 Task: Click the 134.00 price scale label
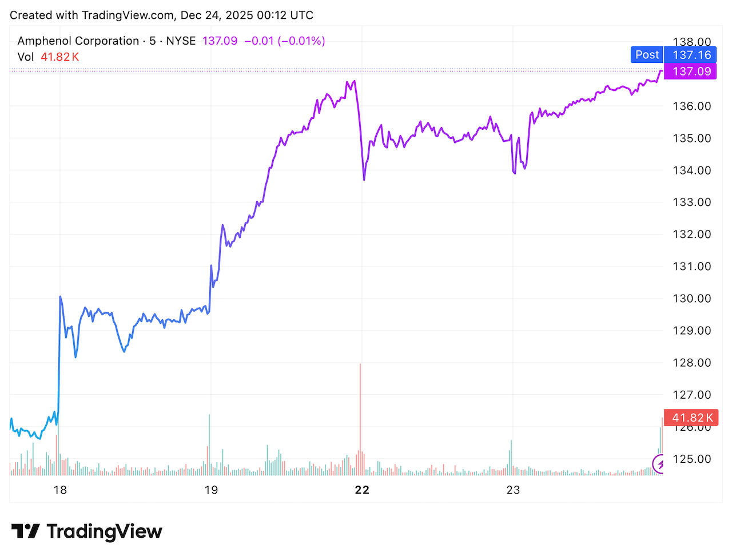pyautogui.click(x=691, y=170)
